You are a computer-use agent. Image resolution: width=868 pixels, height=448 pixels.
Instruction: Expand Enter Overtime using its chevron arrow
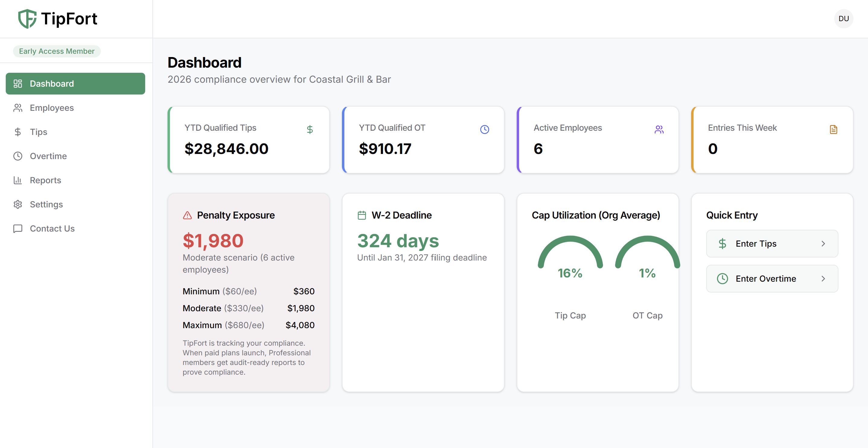click(x=824, y=278)
